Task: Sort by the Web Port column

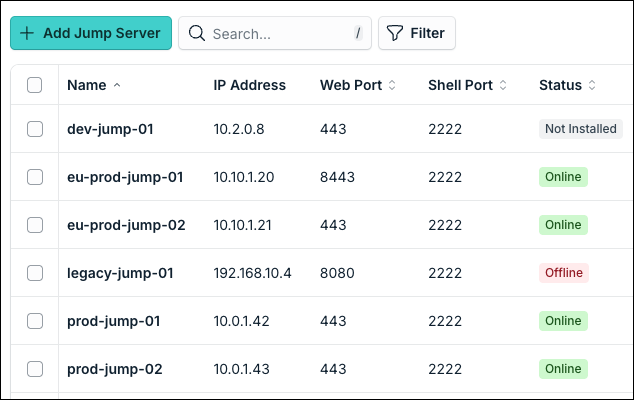Action: pos(351,85)
